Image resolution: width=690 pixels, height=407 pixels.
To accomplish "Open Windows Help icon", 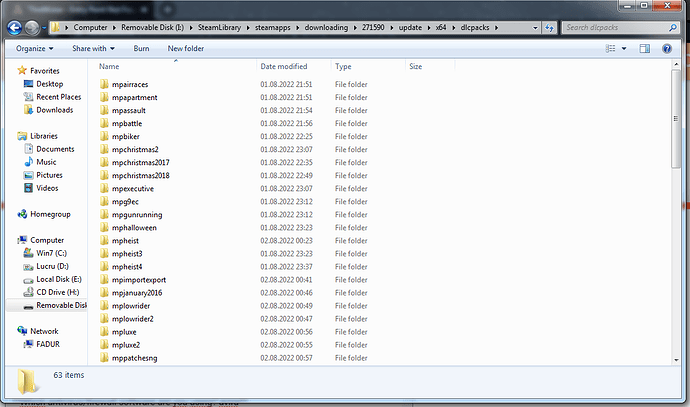I will [667, 48].
